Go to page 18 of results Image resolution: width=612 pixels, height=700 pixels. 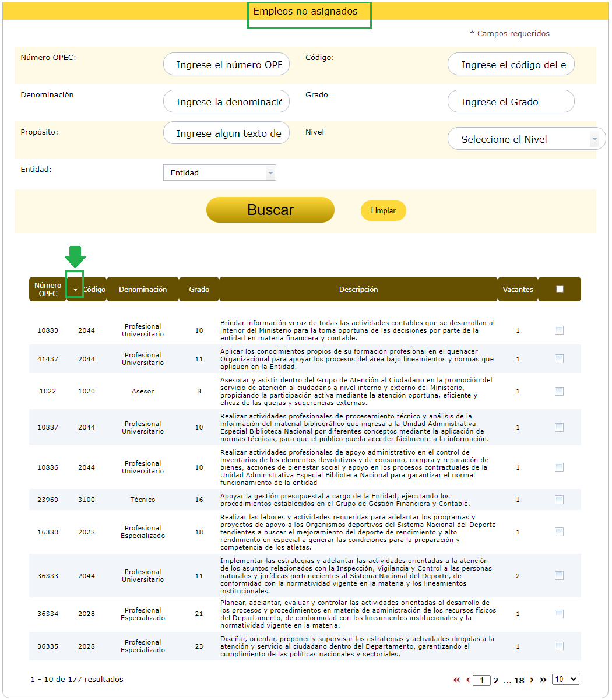tap(519, 680)
